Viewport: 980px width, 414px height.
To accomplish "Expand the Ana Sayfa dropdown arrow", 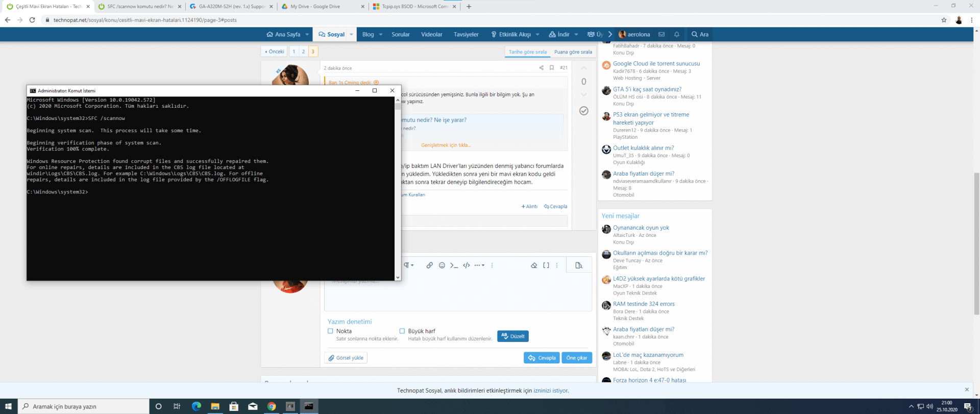I will coord(307,34).
